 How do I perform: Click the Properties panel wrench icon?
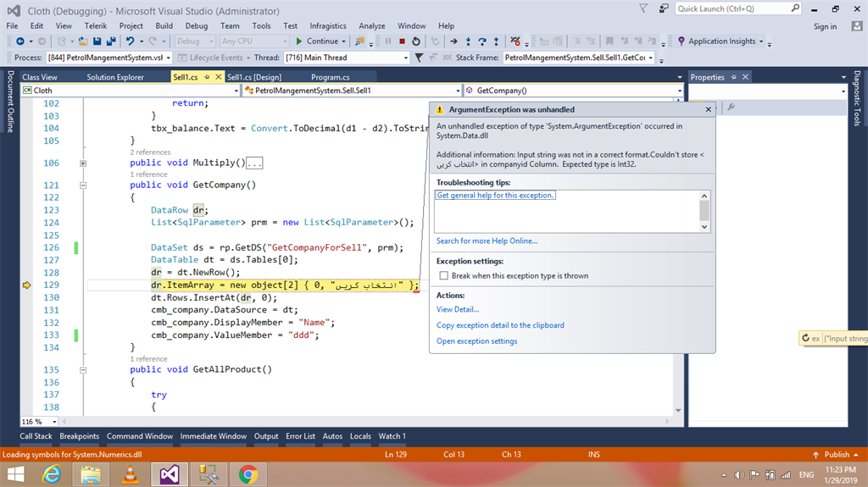[x=731, y=107]
